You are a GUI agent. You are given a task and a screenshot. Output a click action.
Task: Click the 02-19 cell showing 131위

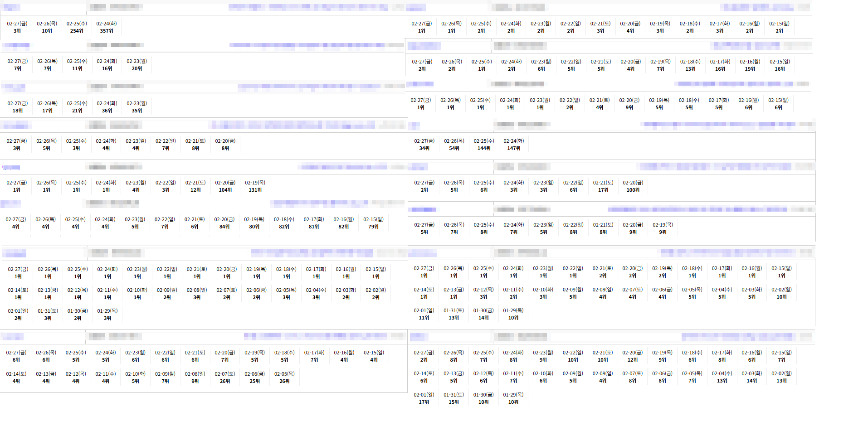click(255, 186)
